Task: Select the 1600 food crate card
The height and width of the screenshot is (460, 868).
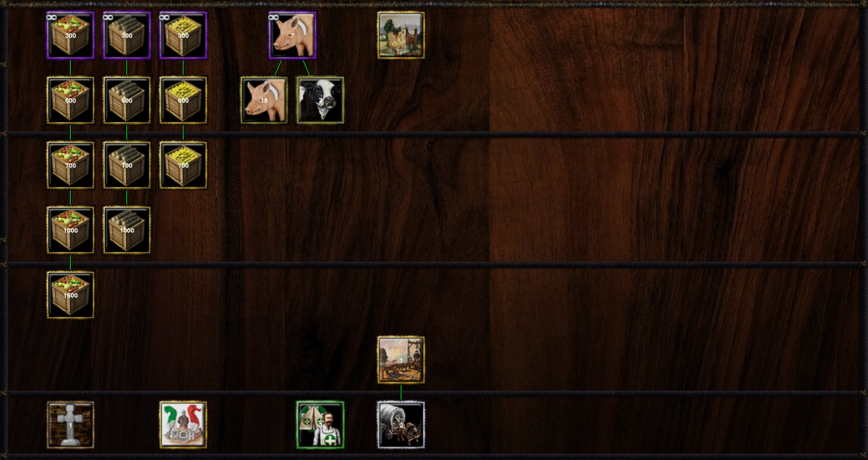Action: pyautogui.click(x=70, y=295)
